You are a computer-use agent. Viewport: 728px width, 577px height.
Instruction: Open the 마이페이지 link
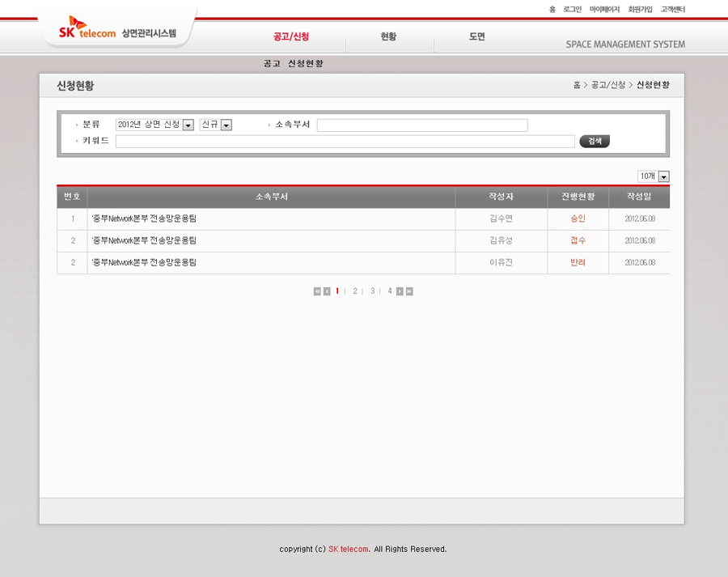click(x=604, y=9)
